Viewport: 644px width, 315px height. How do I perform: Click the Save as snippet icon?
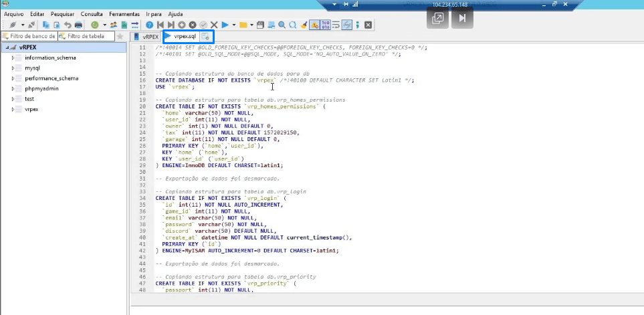(271, 25)
